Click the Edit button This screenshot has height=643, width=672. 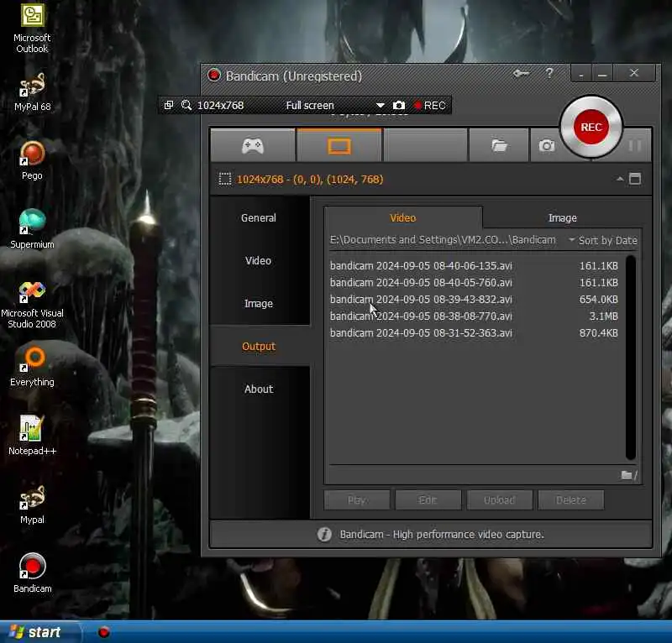click(428, 500)
